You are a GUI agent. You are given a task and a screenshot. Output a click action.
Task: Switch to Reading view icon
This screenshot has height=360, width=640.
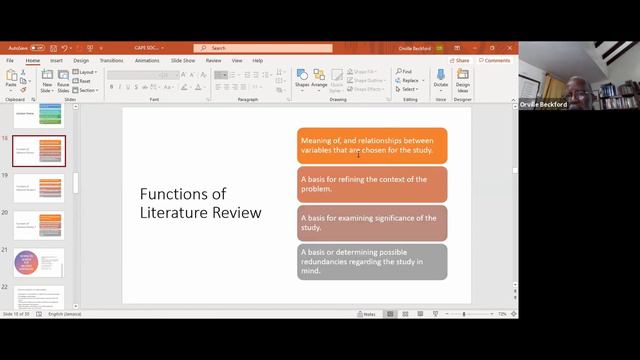[x=420, y=314]
